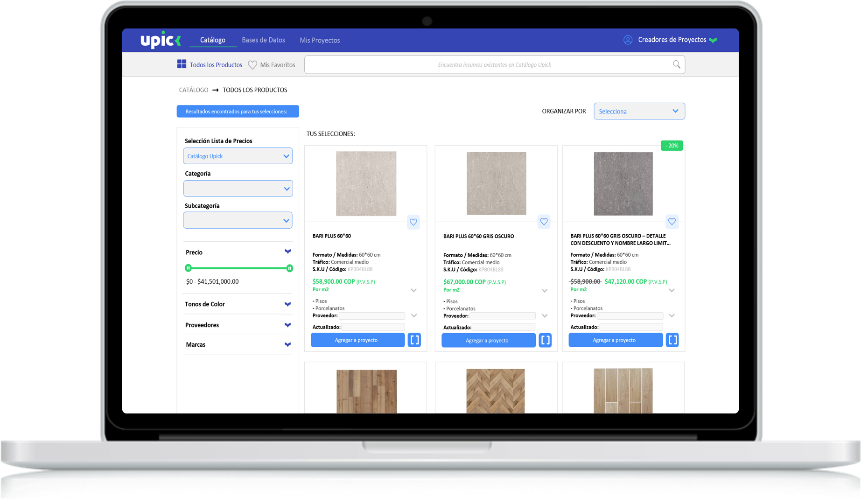Image resolution: width=861 pixels, height=504 pixels.
Task: Switch to the Bases de Datos tab
Action: pyautogui.click(x=263, y=40)
